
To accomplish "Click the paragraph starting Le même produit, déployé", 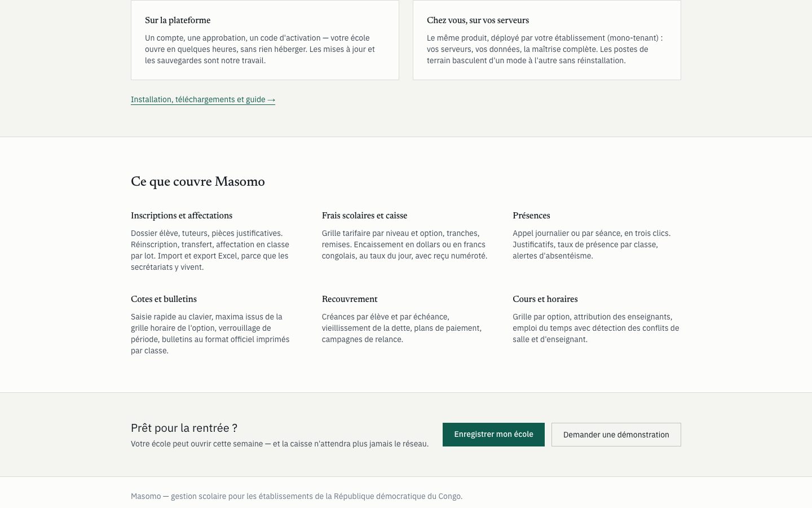I will click(545, 49).
